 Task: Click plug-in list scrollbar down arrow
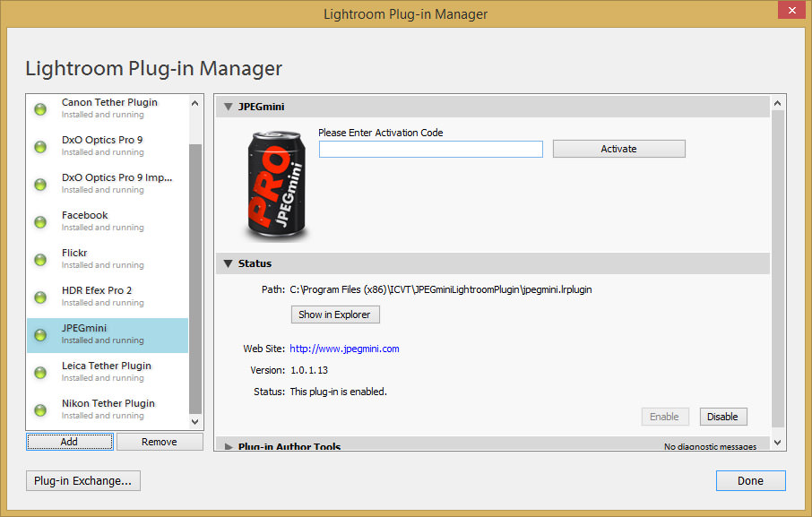[x=195, y=422]
